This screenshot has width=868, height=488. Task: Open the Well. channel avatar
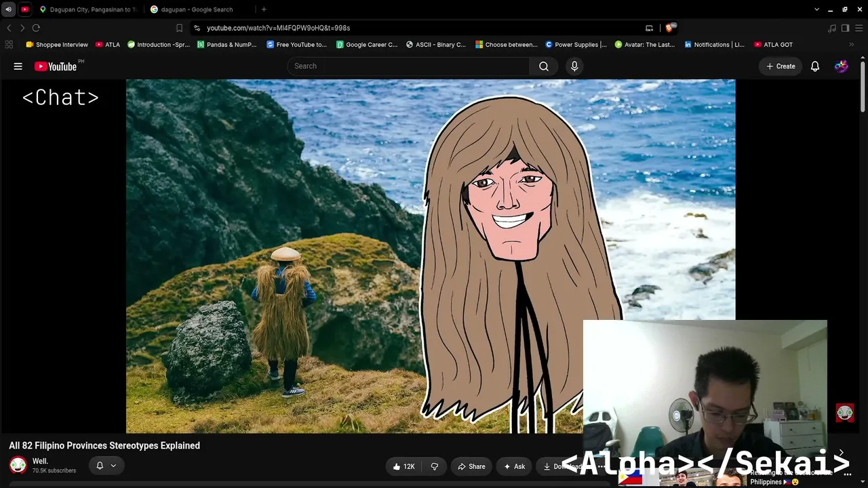(18, 466)
